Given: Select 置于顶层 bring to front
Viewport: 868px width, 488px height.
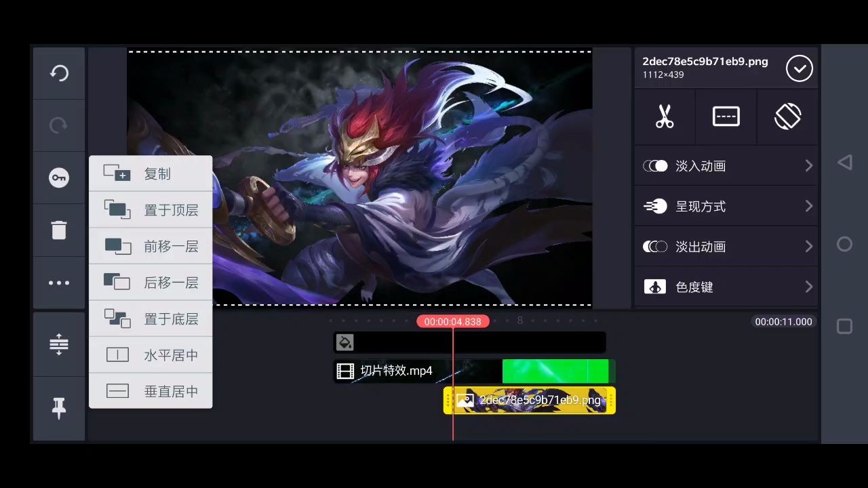Looking at the screenshot, I should [x=151, y=210].
